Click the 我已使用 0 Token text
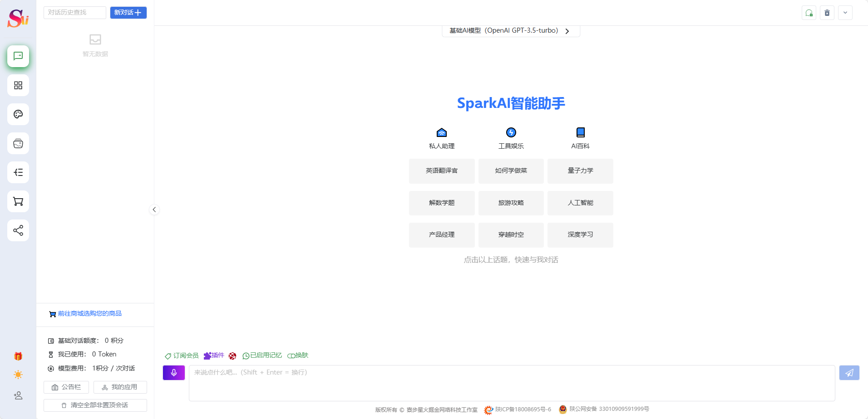 [87, 354]
